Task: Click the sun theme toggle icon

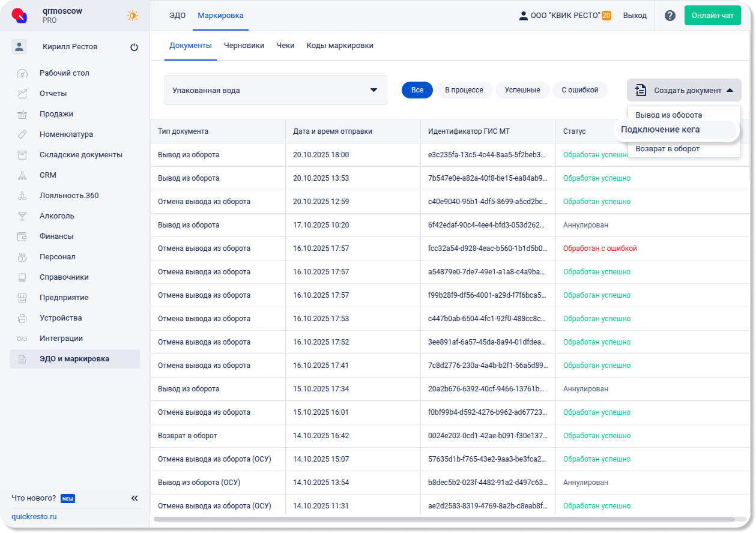Action: (133, 16)
